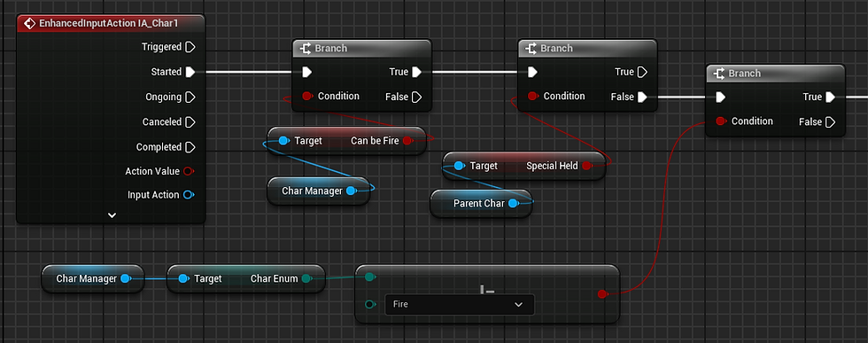Click the not-equal symbol on the comparison node
The width and height of the screenshot is (868, 343).
pyautogui.click(x=487, y=289)
